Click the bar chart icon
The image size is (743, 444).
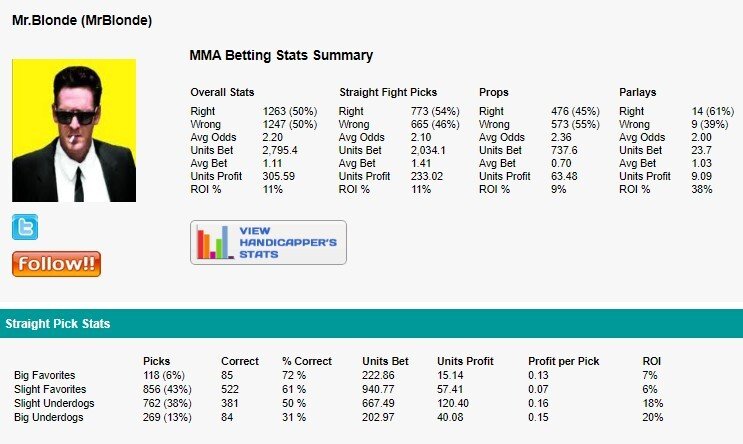pyautogui.click(x=213, y=243)
